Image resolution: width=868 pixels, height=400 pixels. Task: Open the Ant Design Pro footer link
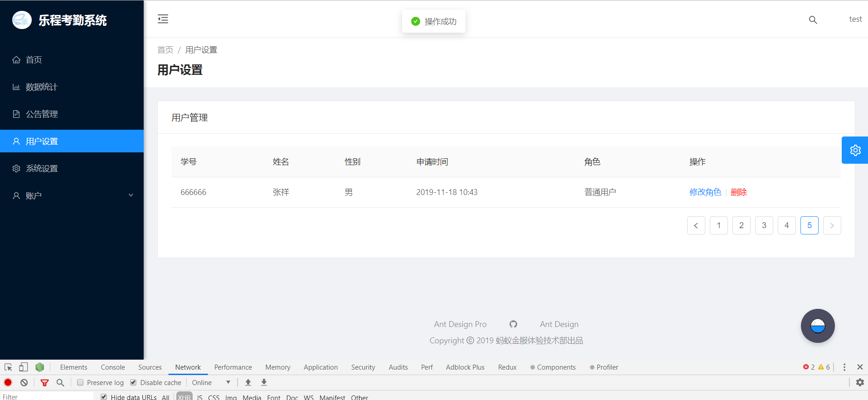pos(460,324)
